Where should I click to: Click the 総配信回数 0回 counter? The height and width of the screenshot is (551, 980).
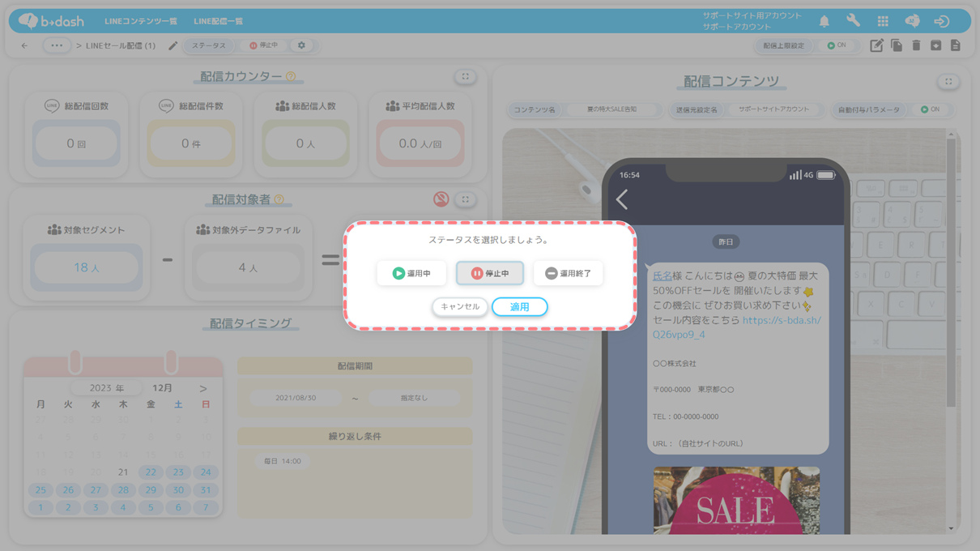point(76,143)
